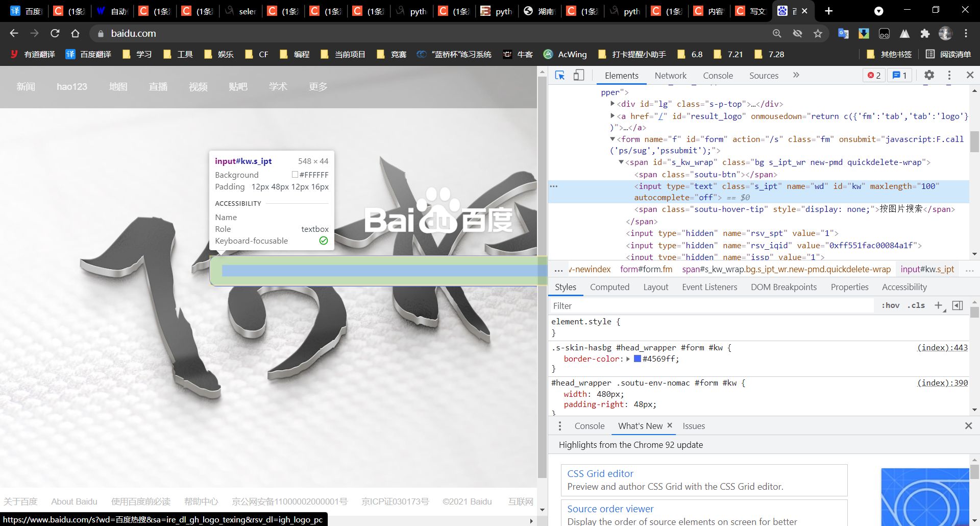
Task: Open the 其他书签 bookmarks folder
Action: (889, 54)
